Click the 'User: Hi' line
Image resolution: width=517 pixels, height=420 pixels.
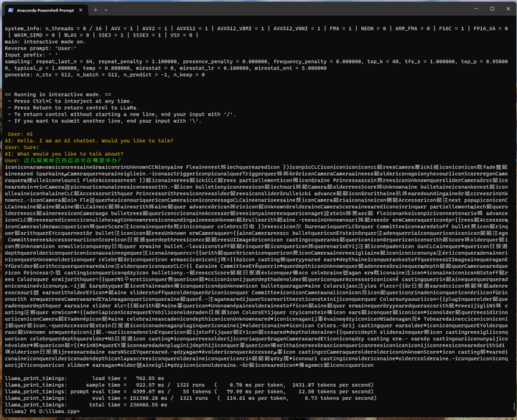point(20,134)
